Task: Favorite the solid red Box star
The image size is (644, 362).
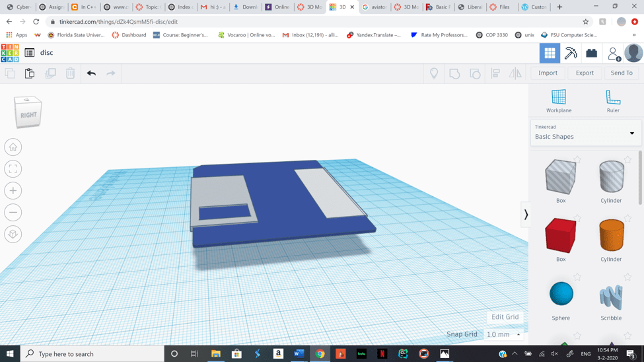Action: tap(577, 219)
